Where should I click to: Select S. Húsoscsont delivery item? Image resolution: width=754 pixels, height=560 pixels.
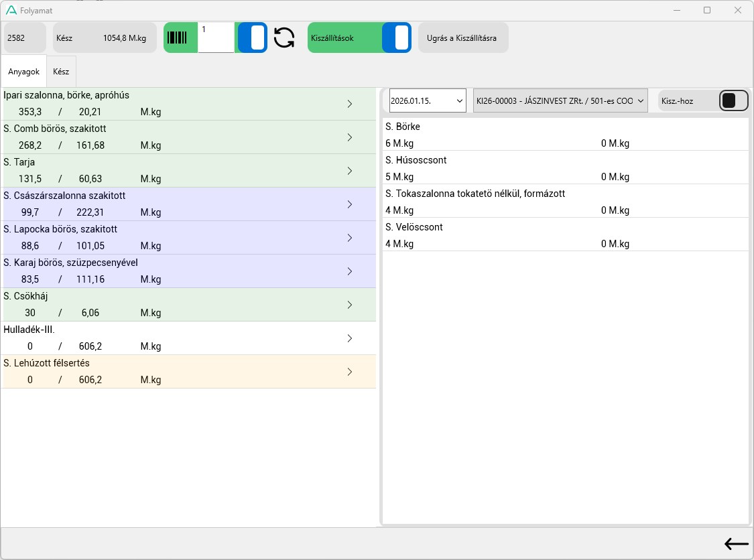pyautogui.click(x=565, y=167)
